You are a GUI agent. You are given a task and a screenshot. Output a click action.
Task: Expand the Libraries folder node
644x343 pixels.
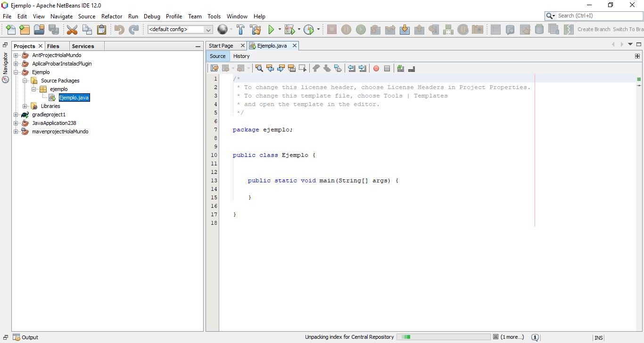pos(25,106)
